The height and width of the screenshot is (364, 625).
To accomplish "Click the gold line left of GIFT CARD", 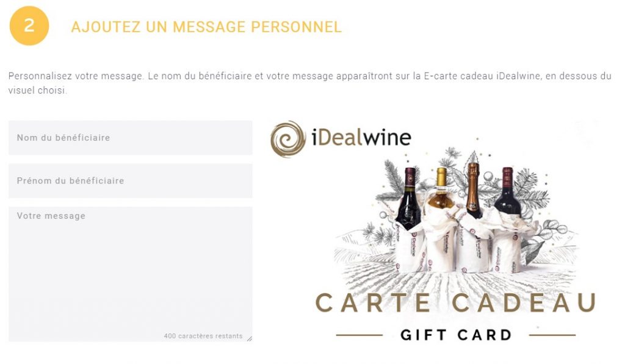I will [x=359, y=335].
